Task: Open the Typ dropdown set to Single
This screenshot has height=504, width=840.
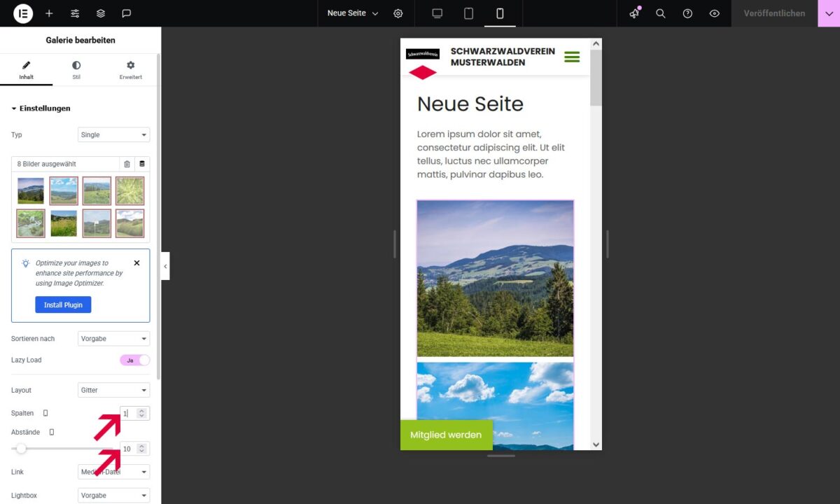Action: [x=113, y=134]
